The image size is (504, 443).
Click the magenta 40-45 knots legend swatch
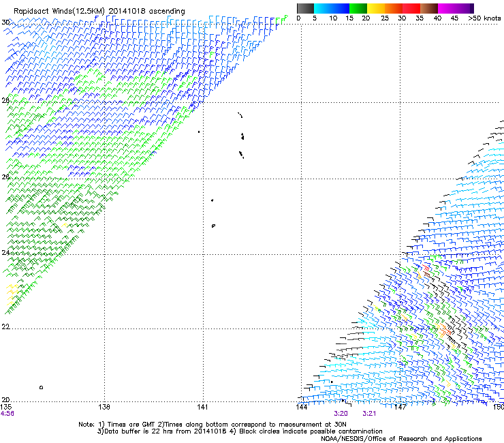[x=447, y=8]
